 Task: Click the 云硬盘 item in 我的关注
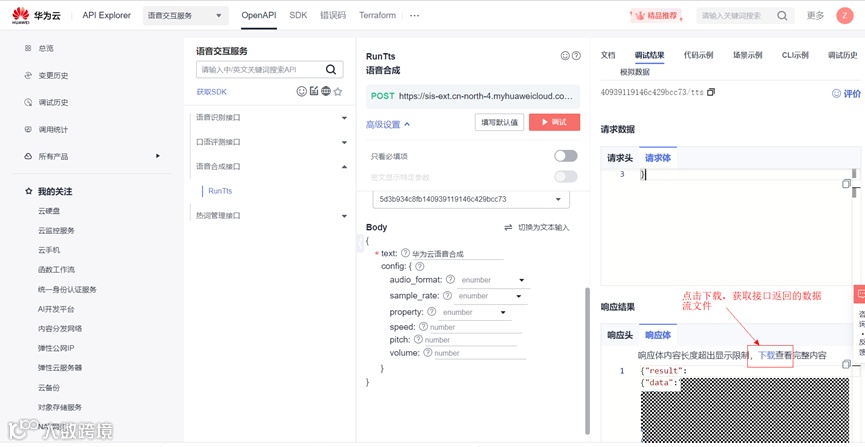49,211
